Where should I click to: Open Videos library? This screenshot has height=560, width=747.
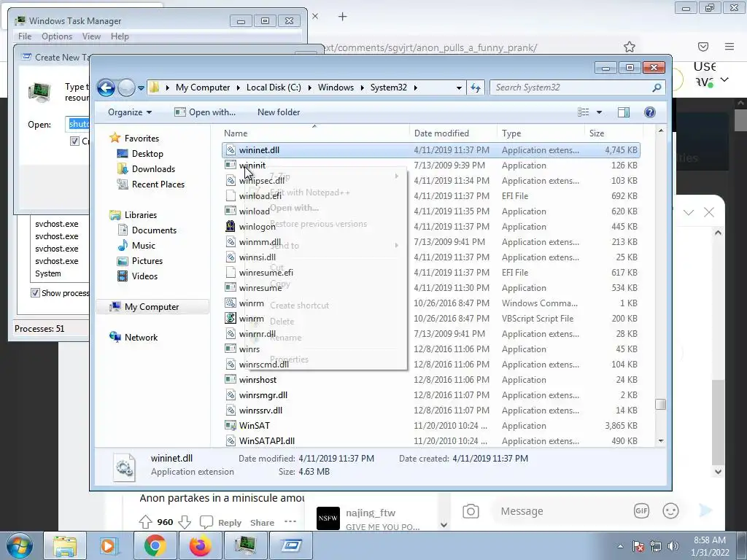pyautogui.click(x=144, y=276)
